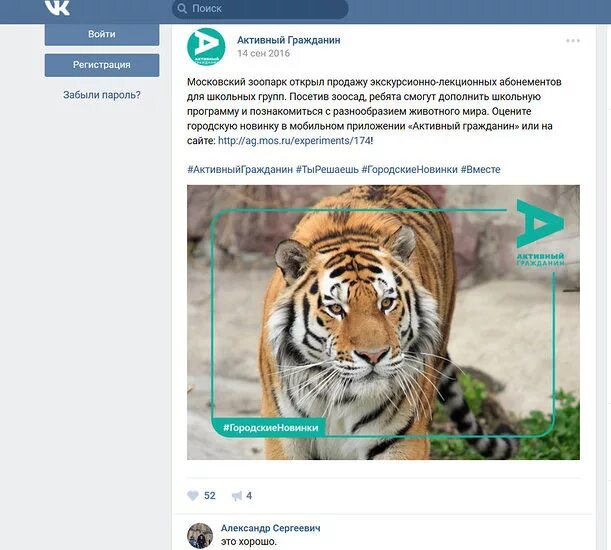Open the Активный Гражданин avatar
This screenshot has height=550, width=611.
[206, 47]
